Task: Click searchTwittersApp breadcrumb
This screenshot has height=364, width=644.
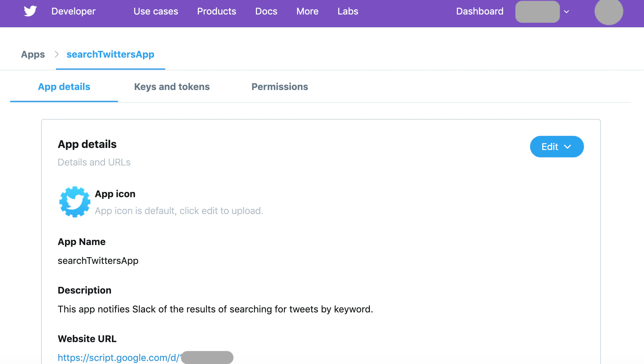Action: [x=110, y=54]
